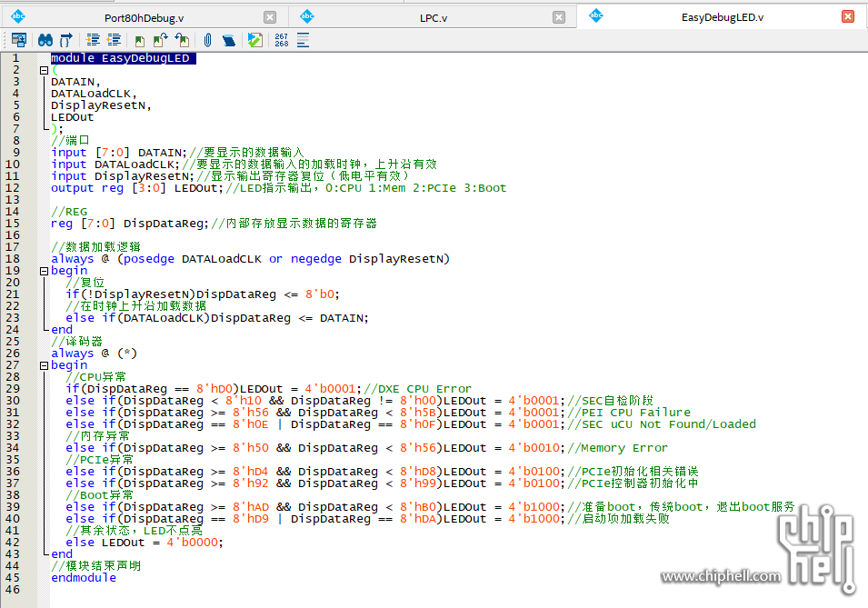Click the abc file icon on the EasyDebugLED.v tab
Image resolution: width=868 pixels, height=608 pixels.
pyautogui.click(x=596, y=16)
